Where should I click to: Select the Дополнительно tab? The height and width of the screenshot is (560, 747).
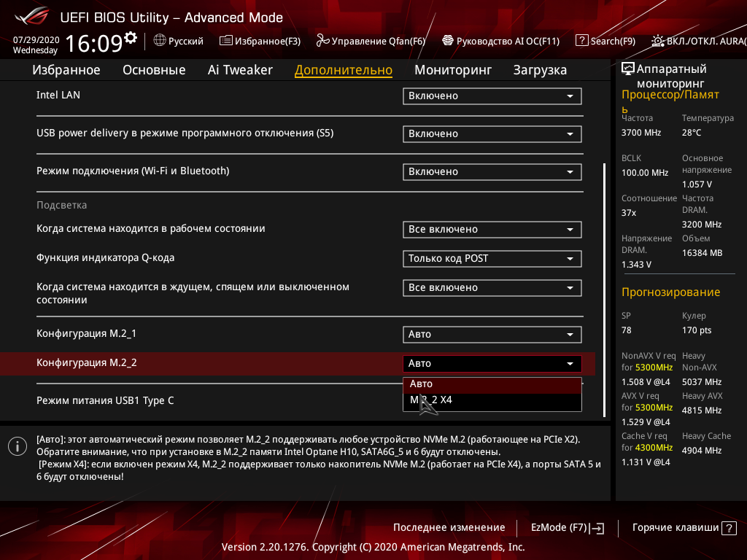(344, 70)
